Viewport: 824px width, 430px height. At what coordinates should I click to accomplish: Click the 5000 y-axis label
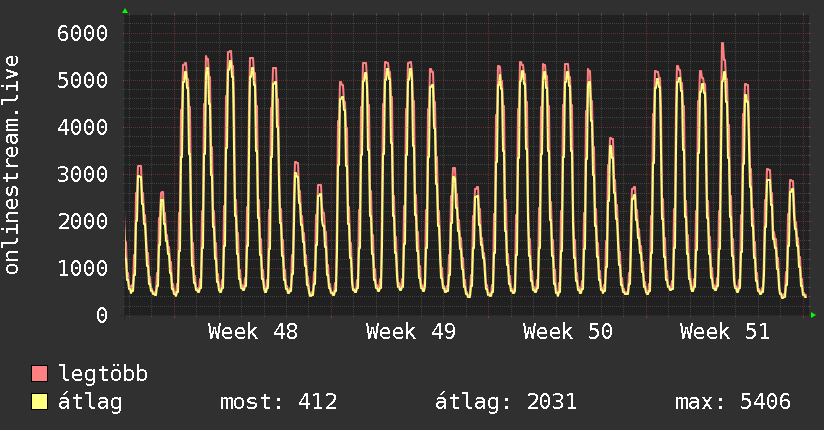point(83,80)
